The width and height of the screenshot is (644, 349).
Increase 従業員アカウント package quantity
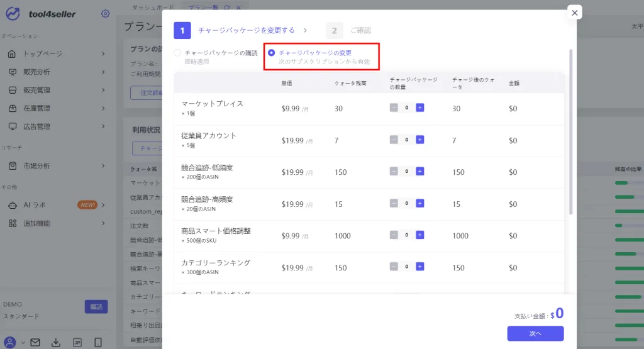(419, 140)
